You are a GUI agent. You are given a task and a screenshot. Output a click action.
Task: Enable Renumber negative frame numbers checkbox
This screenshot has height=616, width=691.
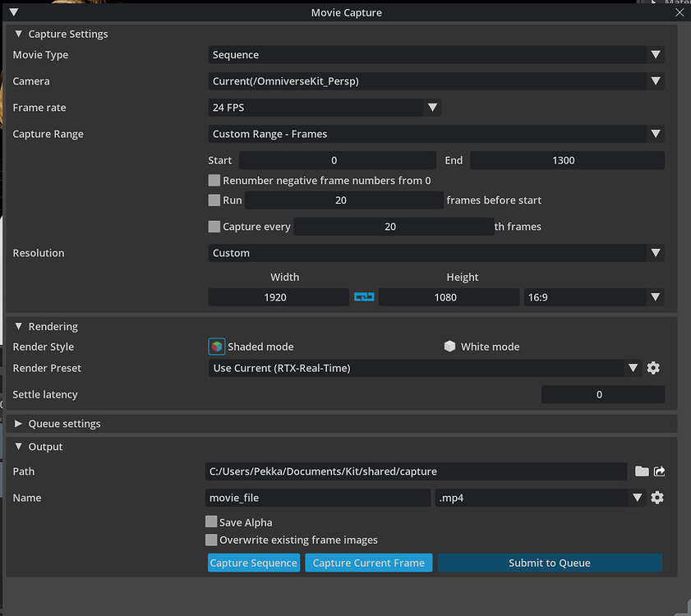pyautogui.click(x=214, y=181)
